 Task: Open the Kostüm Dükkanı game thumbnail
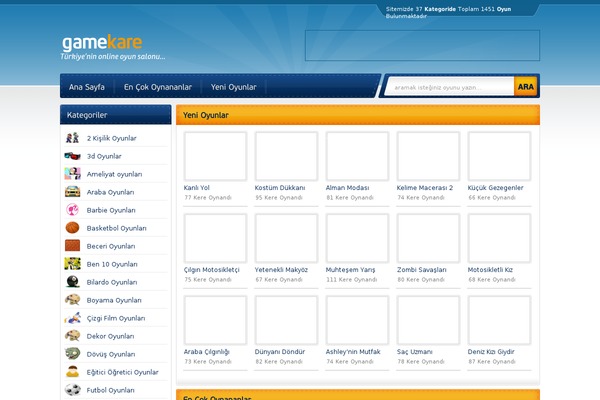coord(286,156)
